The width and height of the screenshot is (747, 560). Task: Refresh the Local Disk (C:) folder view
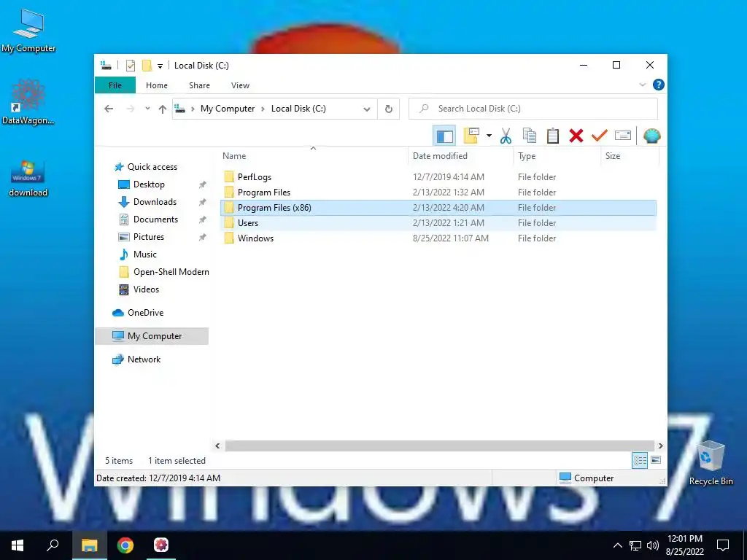(389, 109)
